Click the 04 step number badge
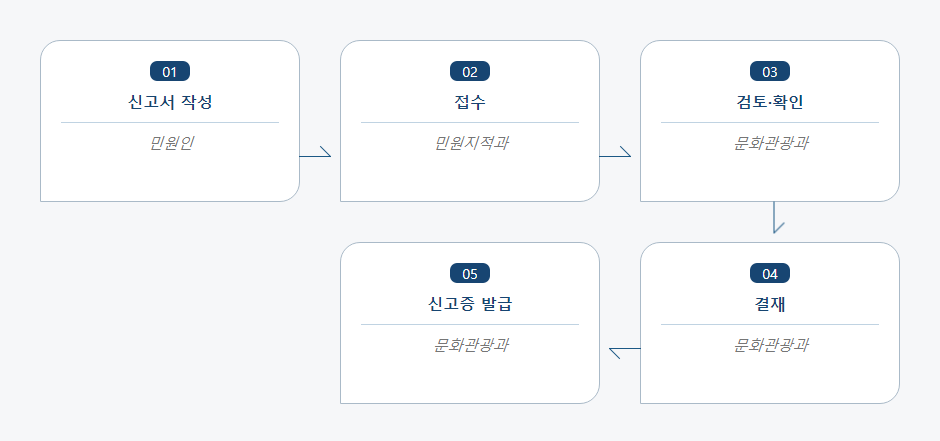Image resolution: width=940 pixels, height=441 pixels. click(x=770, y=273)
